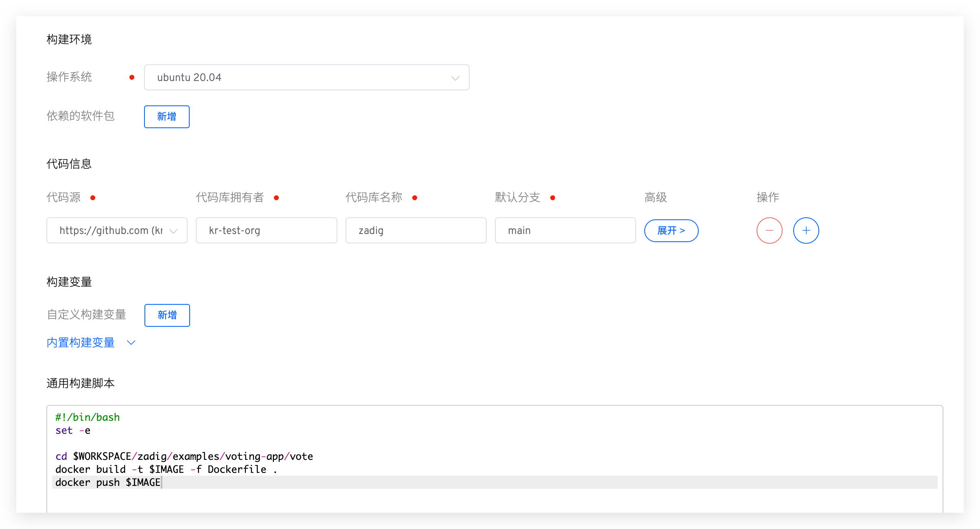980x529 pixels.
Task: Click the plus icon to add another code repo
Action: [x=806, y=230]
